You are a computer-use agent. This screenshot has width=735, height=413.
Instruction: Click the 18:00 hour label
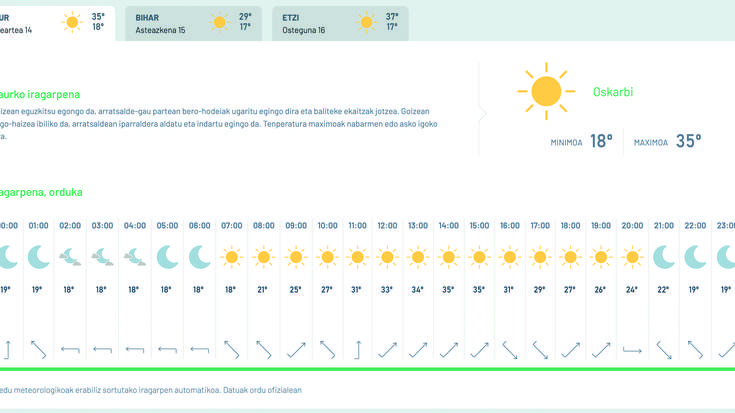tap(570, 226)
